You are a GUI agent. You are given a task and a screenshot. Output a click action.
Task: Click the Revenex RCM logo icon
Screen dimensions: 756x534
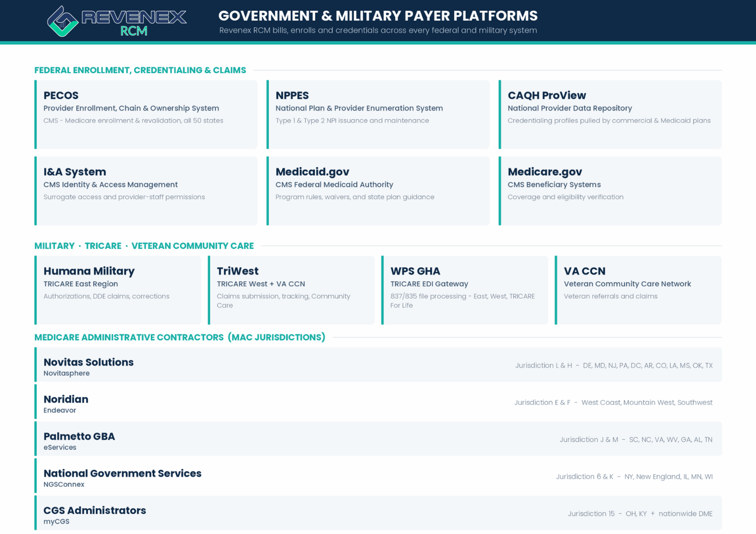point(62,21)
